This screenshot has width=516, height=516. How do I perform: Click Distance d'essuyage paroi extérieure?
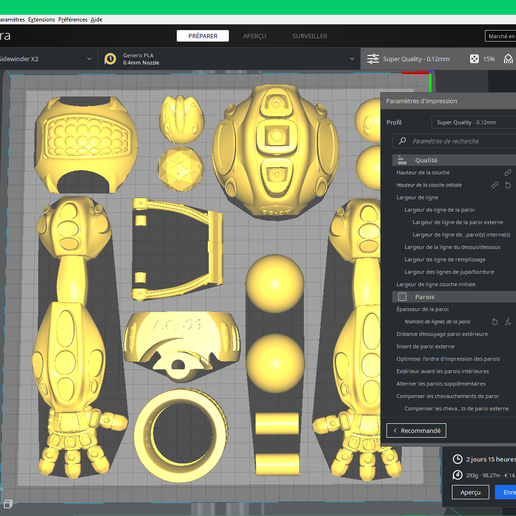tap(442, 334)
